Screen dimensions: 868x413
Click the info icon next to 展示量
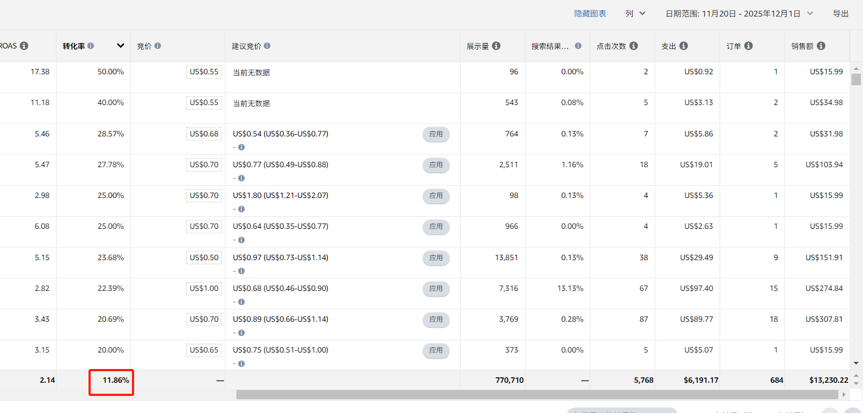(x=496, y=46)
